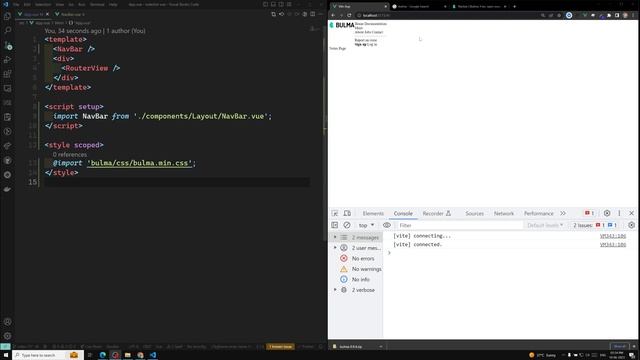Click the live expression eye icon
The image size is (640, 360).
coord(387,225)
